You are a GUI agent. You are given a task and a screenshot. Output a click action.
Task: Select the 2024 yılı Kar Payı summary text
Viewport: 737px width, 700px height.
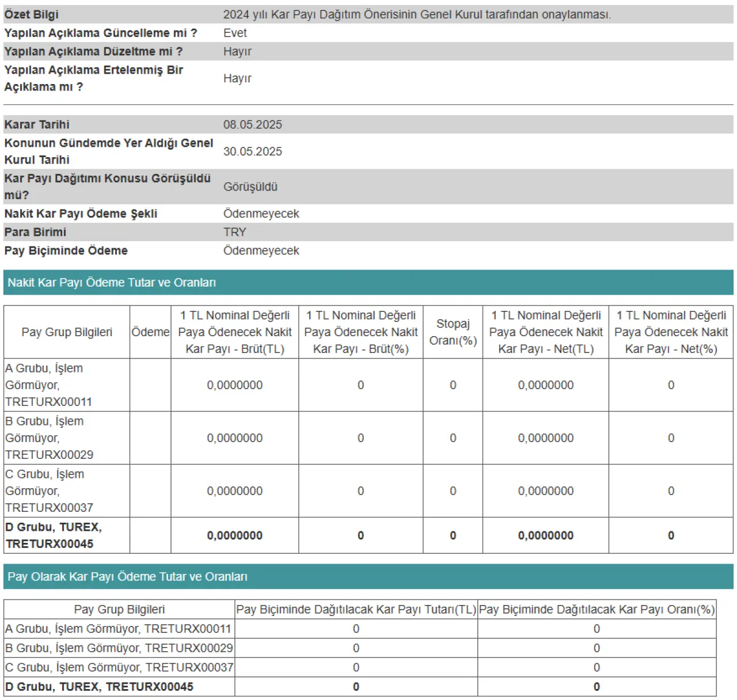pos(417,14)
